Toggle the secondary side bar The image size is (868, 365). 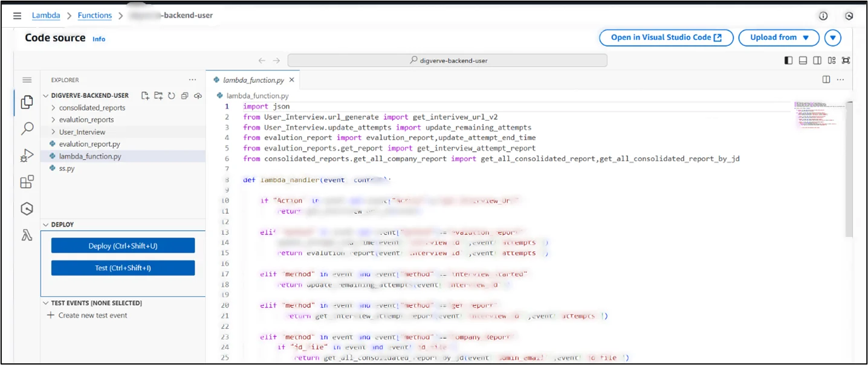click(817, 60)
